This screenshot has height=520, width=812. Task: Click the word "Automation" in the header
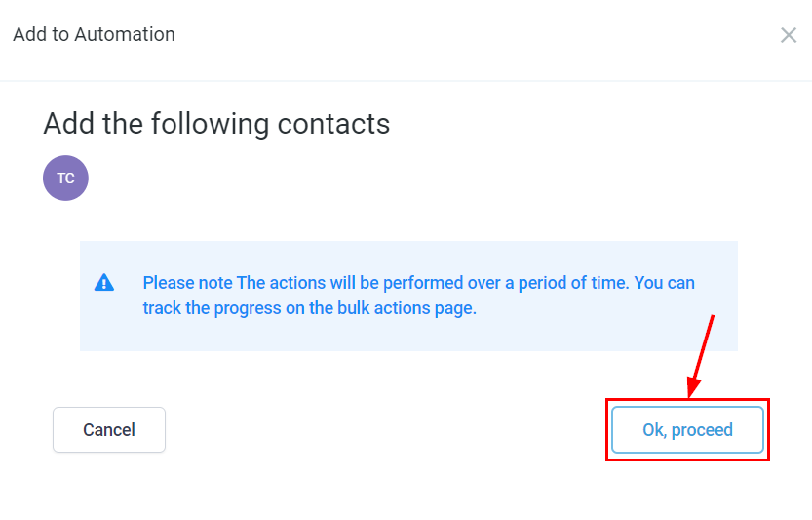click(127, 34)
